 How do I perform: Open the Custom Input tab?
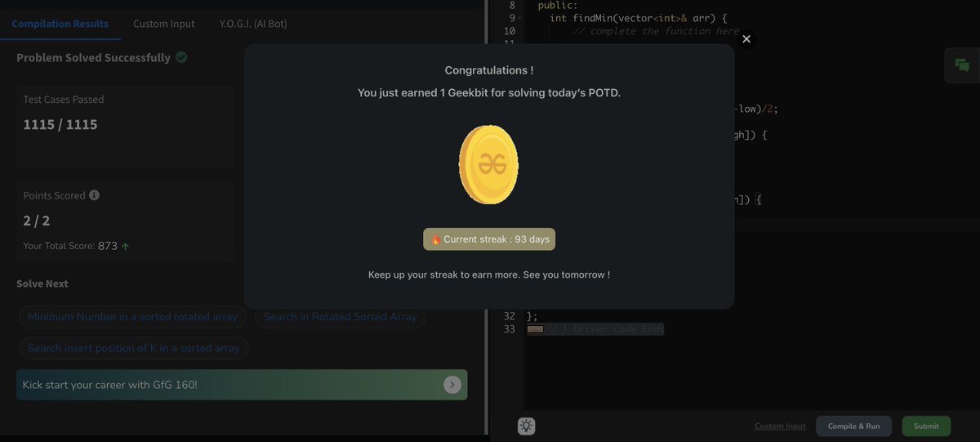tap(164, 24)
